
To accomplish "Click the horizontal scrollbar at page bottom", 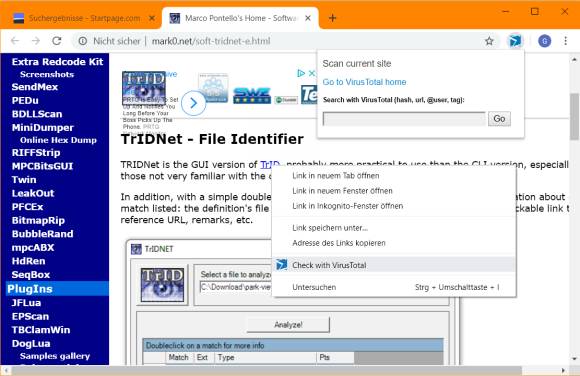I will [x=266, y=370].
